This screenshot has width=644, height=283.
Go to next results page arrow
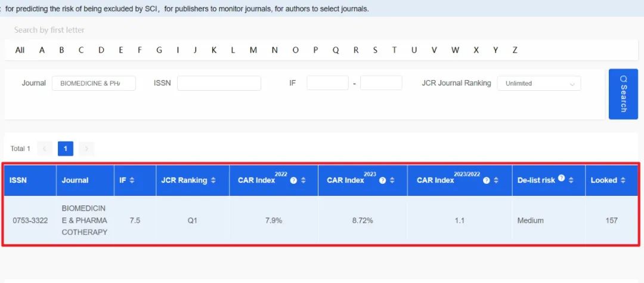(x=86, y=149)
